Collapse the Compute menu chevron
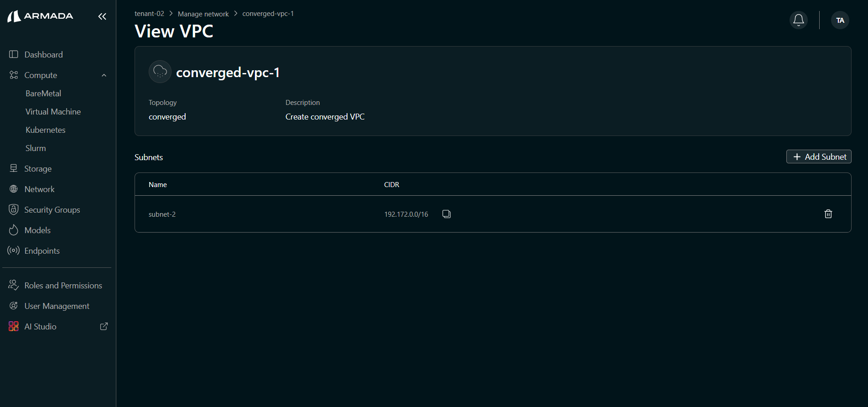Image resolution: width=868 pixels, height=407 pixels. (x=104, y=75)
